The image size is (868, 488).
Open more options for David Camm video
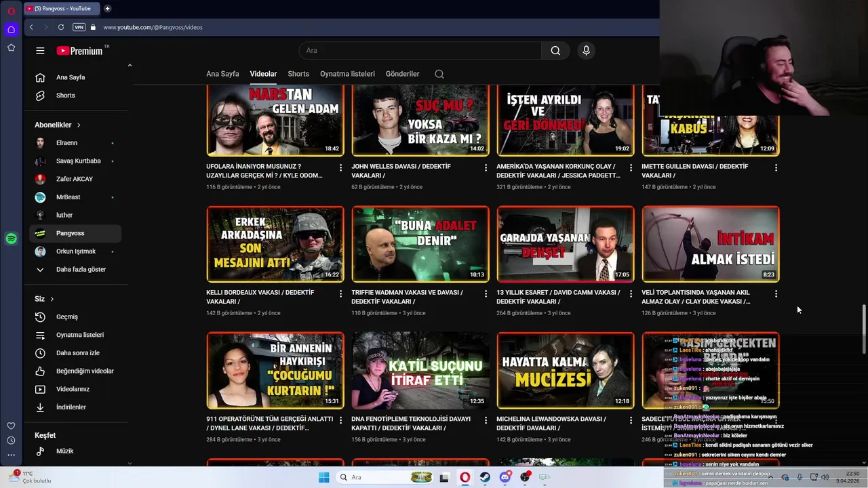[x=631, y=294]
